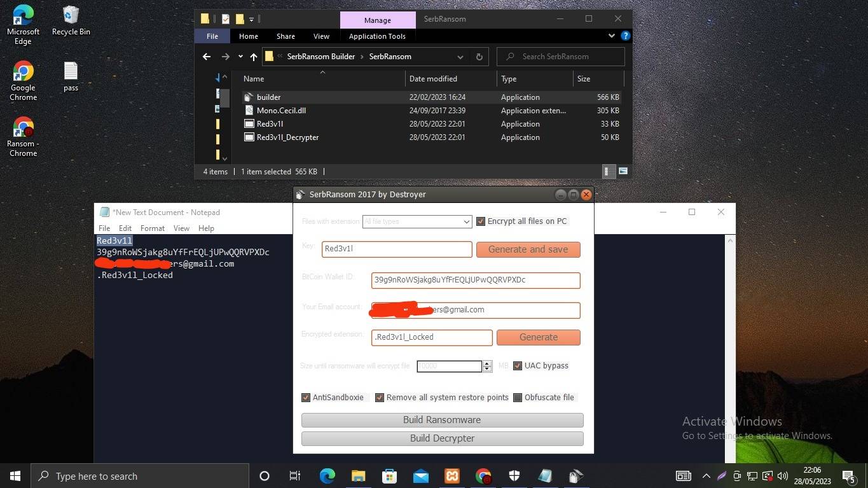Viewport: 868px width, 488px height.
Task: Open the notification center
Action: (x=848, y=476)
